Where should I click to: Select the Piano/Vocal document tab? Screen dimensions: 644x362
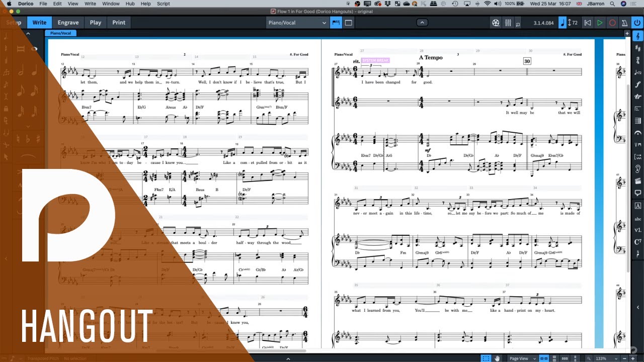(x=60, y=33)
